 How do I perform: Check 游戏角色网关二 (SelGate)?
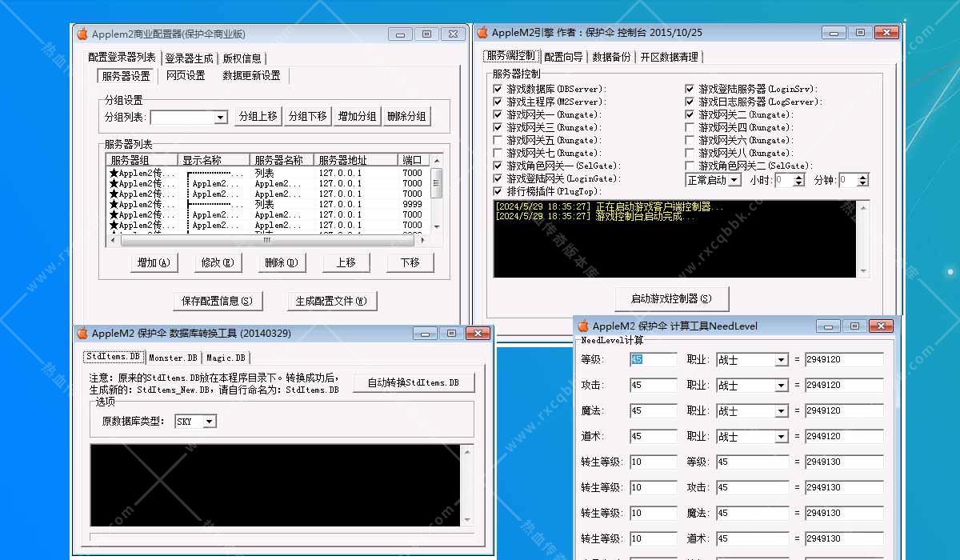pos(690,166)
